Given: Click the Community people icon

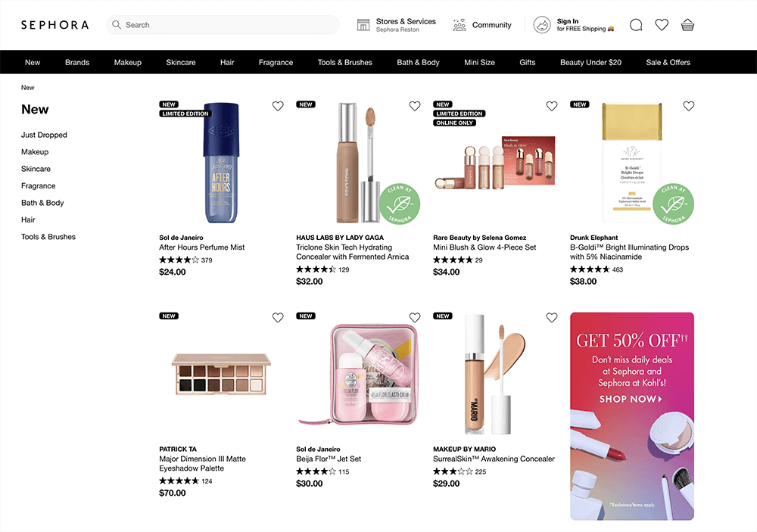Looking at the screenshot, I should point(459,25).
